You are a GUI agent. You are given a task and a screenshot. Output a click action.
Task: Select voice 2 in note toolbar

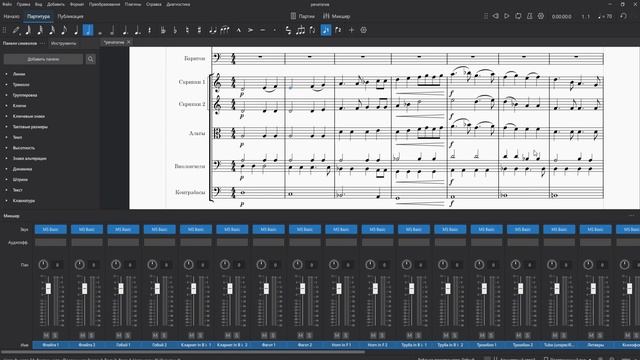[x=338, y=30]
